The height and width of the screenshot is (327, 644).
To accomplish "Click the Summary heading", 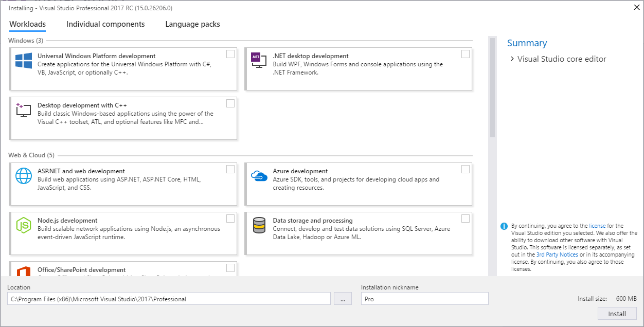I will [x=527, y=43].
